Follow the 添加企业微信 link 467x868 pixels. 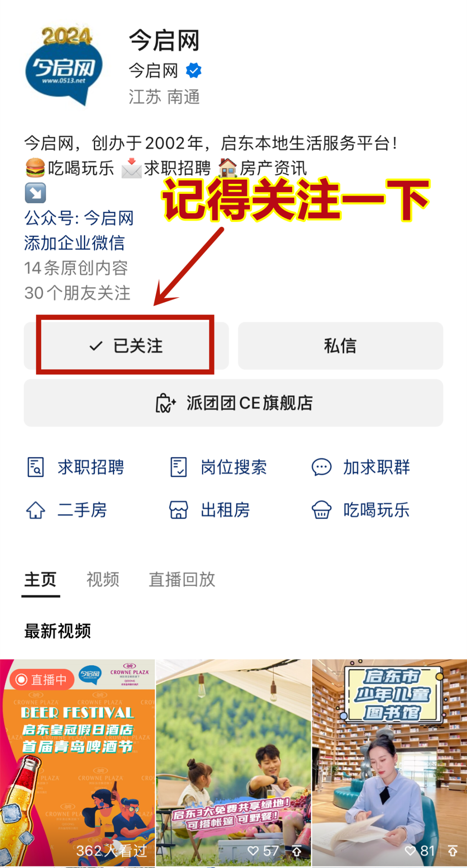click(x=74, y=243)
